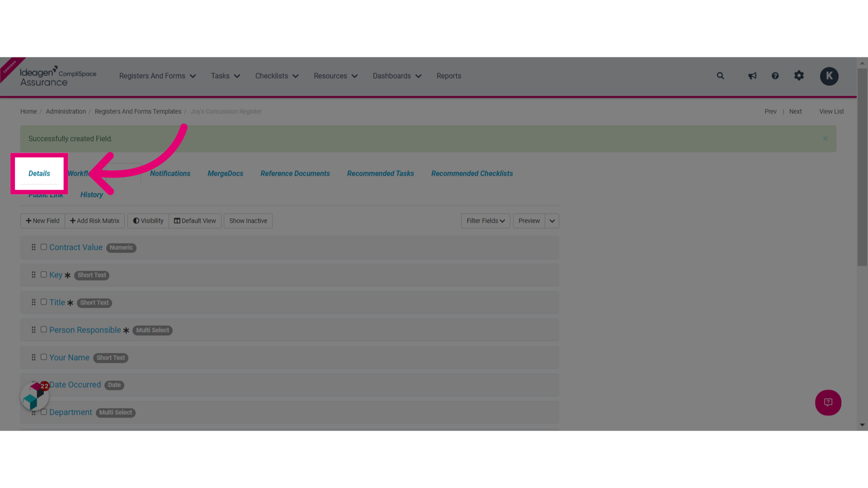The image size is (868, 488).
Task: Switch to Recommended Tasks tab
Action: click(x=380, y=174)
